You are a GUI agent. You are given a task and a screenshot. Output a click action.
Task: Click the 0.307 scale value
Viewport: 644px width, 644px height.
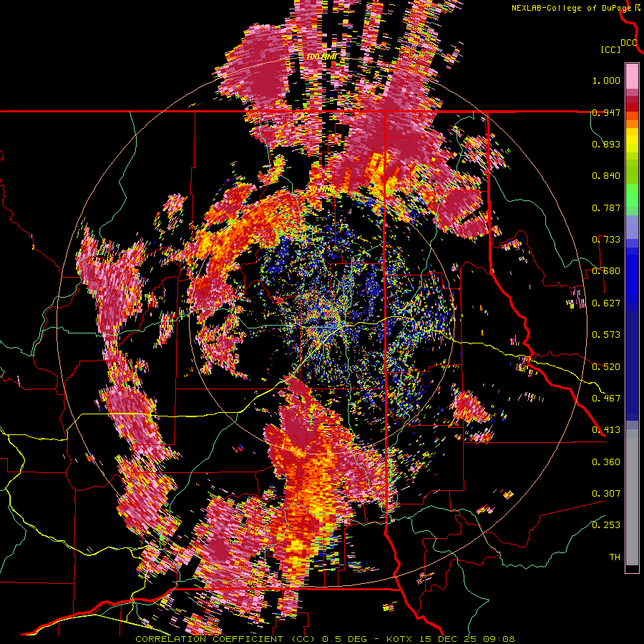tap(606, 494)
